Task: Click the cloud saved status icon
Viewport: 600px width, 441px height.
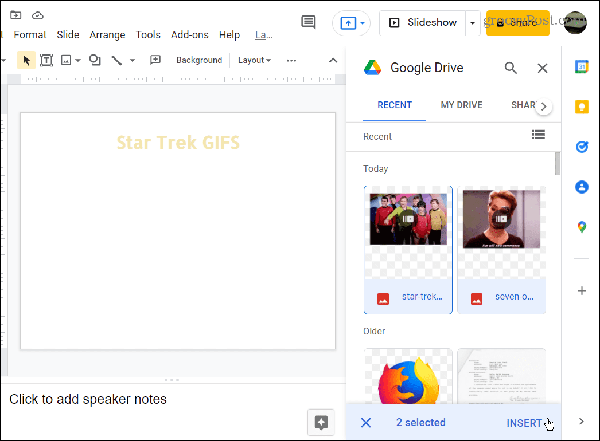Action: click(38, 15)
